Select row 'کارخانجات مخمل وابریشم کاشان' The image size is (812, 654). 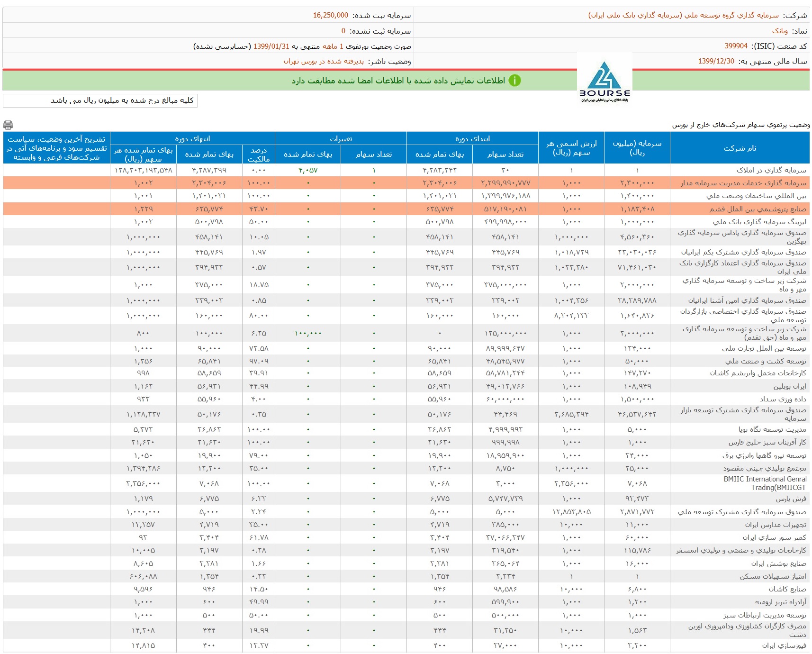pos(406,373)
